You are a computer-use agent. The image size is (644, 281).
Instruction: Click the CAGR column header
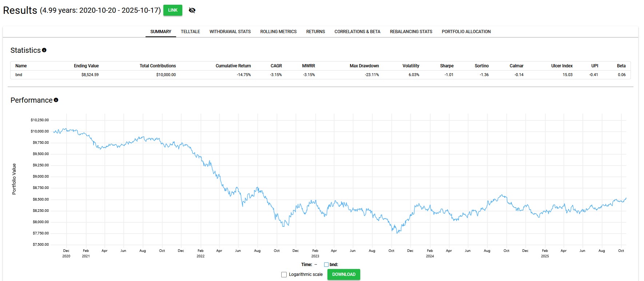(x=276, y=66)
